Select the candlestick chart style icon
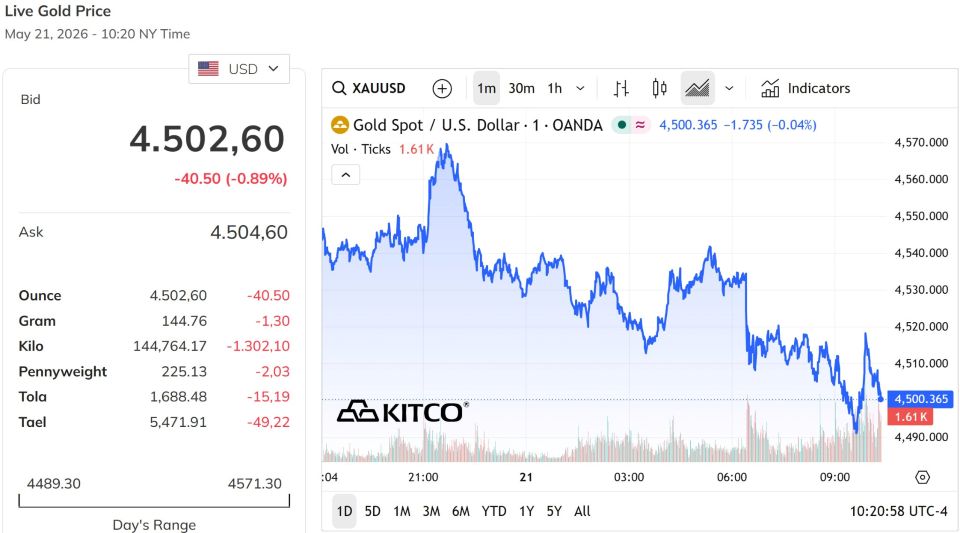This screenshot has height=533, width=960. tap(659, 88)
